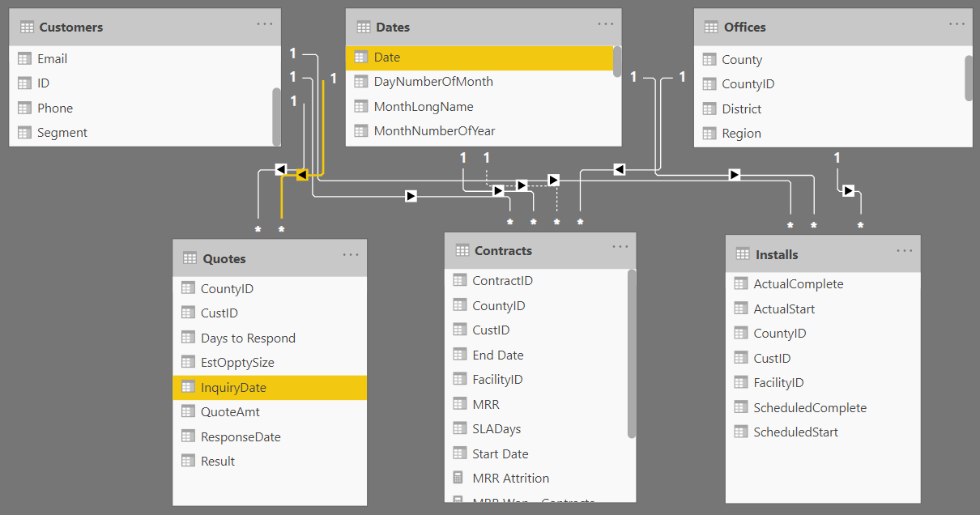Open the Installs table ellipsis menu
The image size is (980, 515).
coord(905,251)
